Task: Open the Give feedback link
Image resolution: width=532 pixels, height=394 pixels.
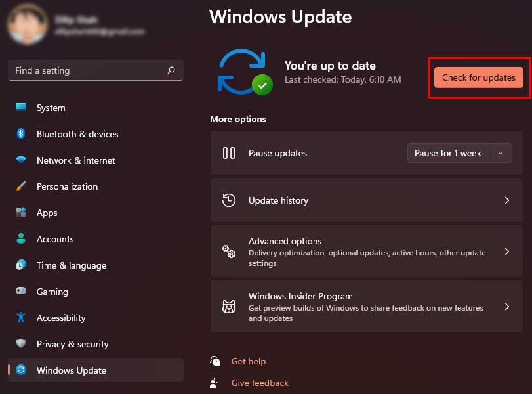Action: [260, 383]
